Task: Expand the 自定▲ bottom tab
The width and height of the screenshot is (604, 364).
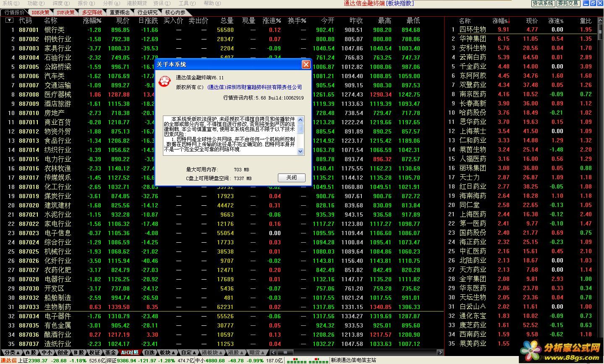Action: pyautogui.click(x=188, y=353)
